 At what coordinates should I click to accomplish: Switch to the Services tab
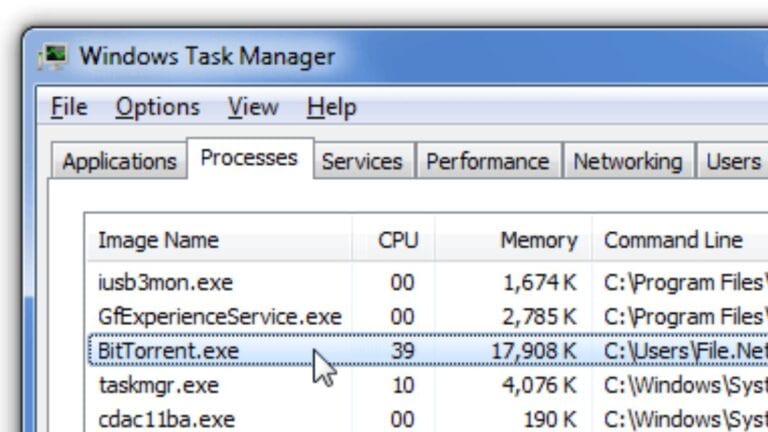click(362, 161)
